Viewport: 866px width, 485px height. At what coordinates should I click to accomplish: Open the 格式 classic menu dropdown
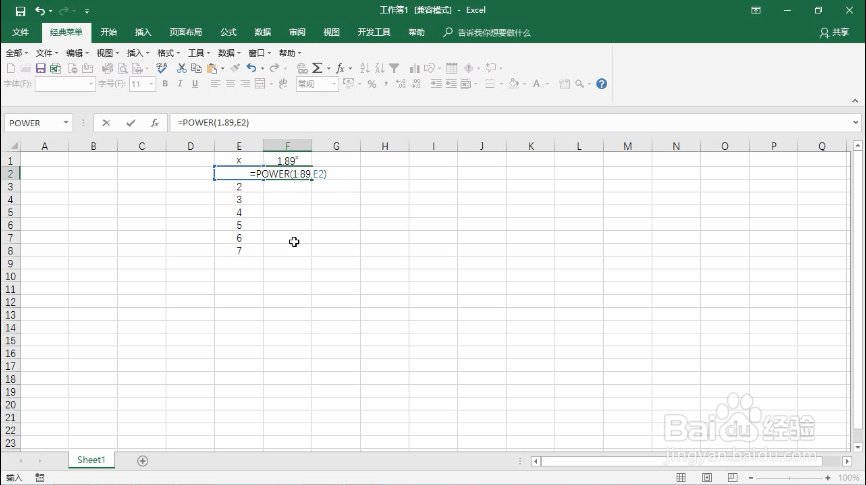pyautogui.click(x=168, y=53)
